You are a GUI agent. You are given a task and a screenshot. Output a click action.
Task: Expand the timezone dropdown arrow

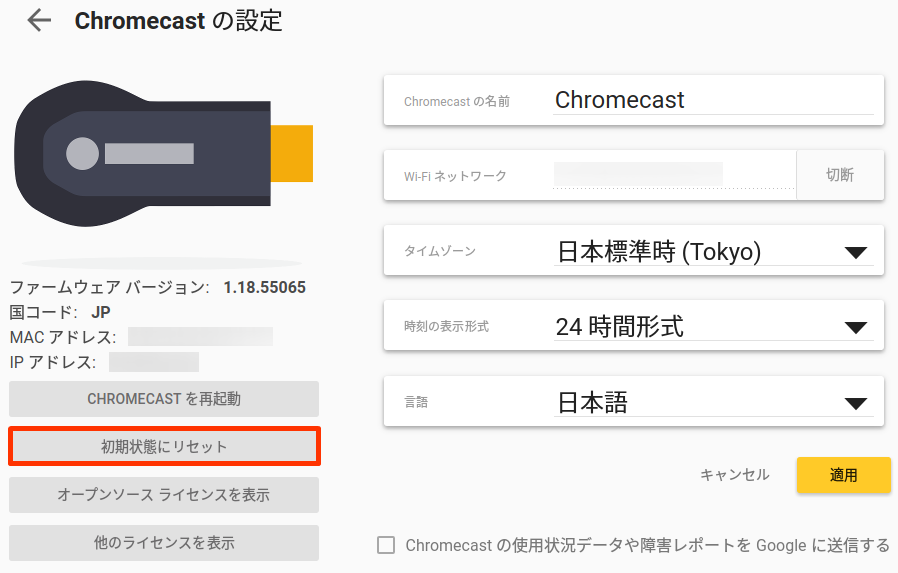tap(855, 253)
